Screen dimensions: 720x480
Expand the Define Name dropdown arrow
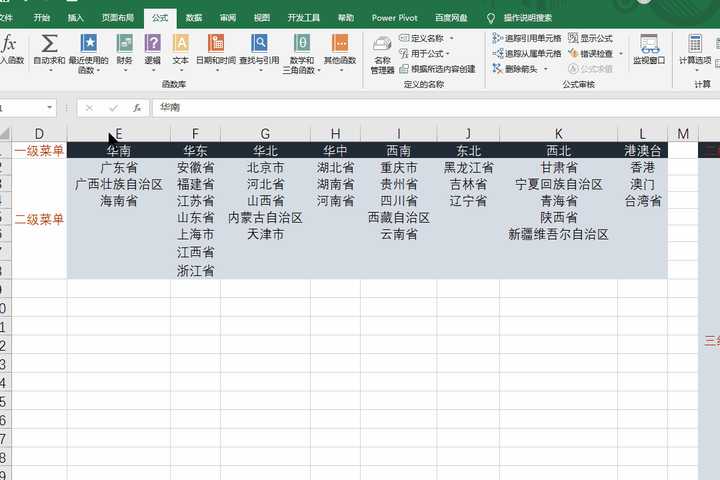452,38
